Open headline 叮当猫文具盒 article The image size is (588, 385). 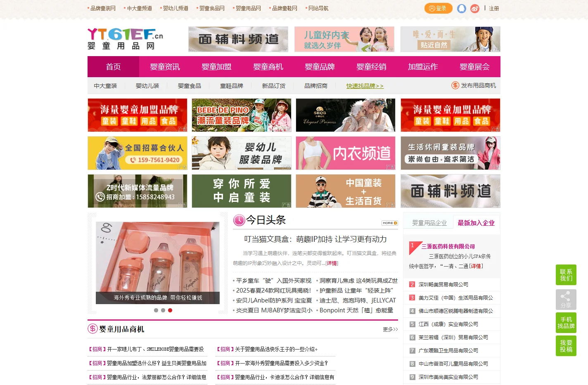click(315, 239)
